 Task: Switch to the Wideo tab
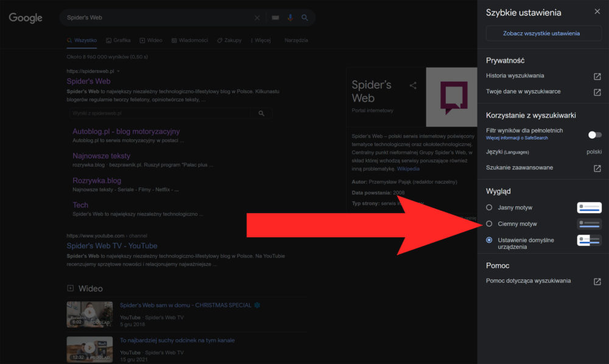[x=150, y=40]
